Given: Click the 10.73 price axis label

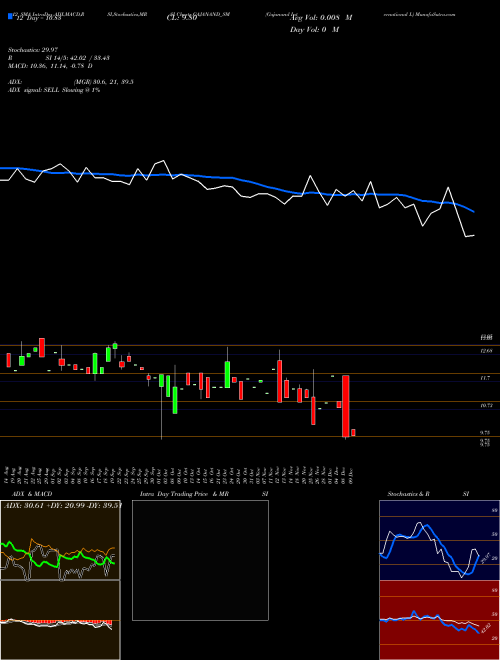Looking at the screenshot, I should 486,405.
